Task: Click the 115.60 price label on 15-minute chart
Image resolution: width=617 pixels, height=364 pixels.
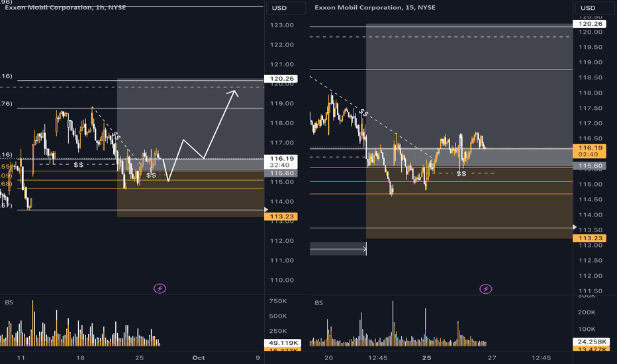Action: tap(590, 165)
